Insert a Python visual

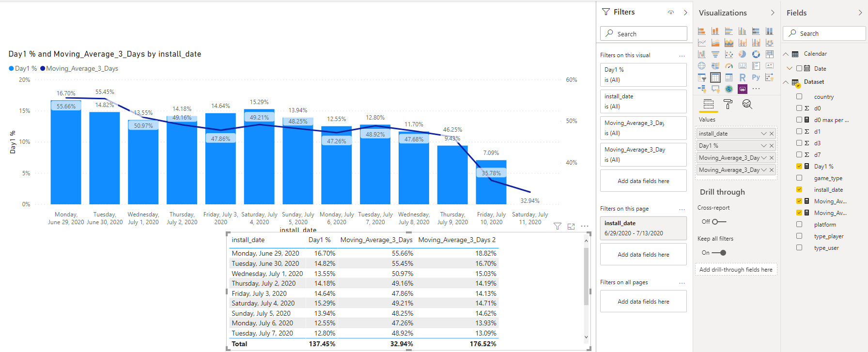(x=756, y=77)
